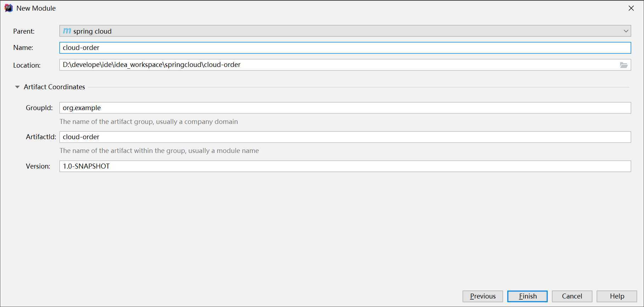
Task: Close the New Module dialog with X
Action: pos(631,8)
